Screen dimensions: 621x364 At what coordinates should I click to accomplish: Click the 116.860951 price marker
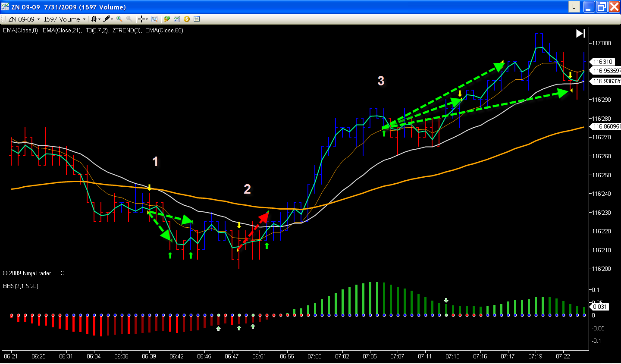(605, 126)
